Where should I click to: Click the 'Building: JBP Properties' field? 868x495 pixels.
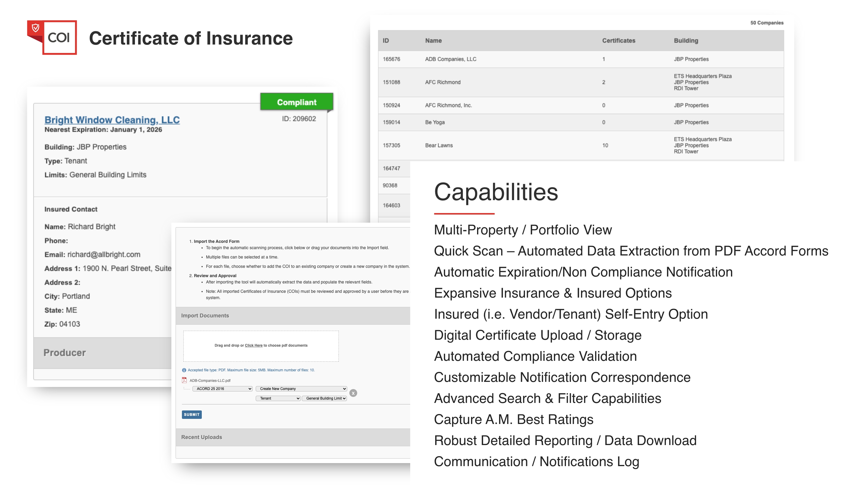[86, 147]
